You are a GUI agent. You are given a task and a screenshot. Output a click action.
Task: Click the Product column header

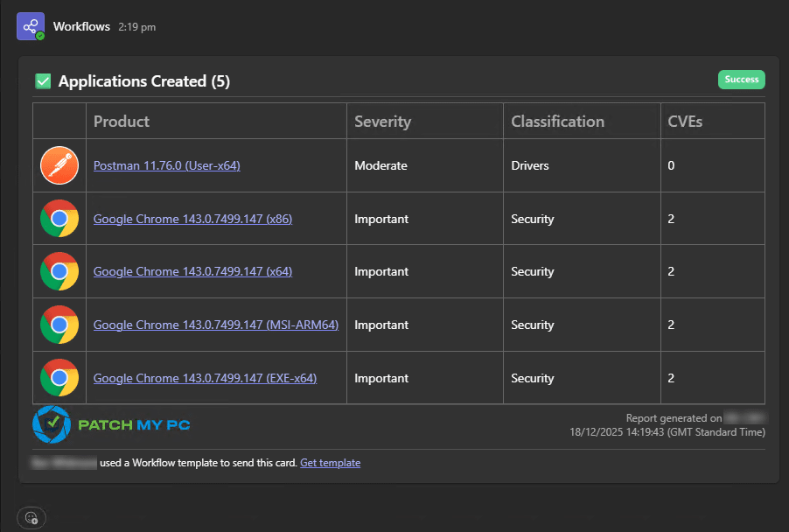coord(122,122)
